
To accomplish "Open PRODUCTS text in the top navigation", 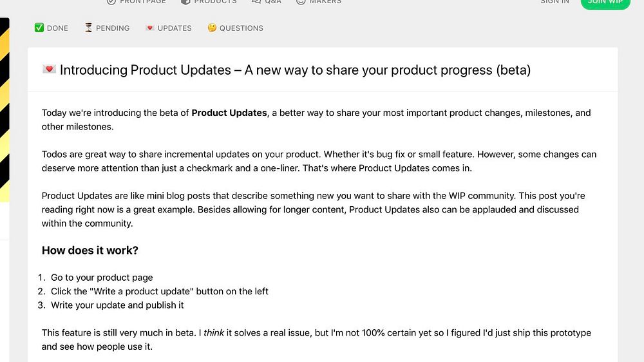I will 215,2.
